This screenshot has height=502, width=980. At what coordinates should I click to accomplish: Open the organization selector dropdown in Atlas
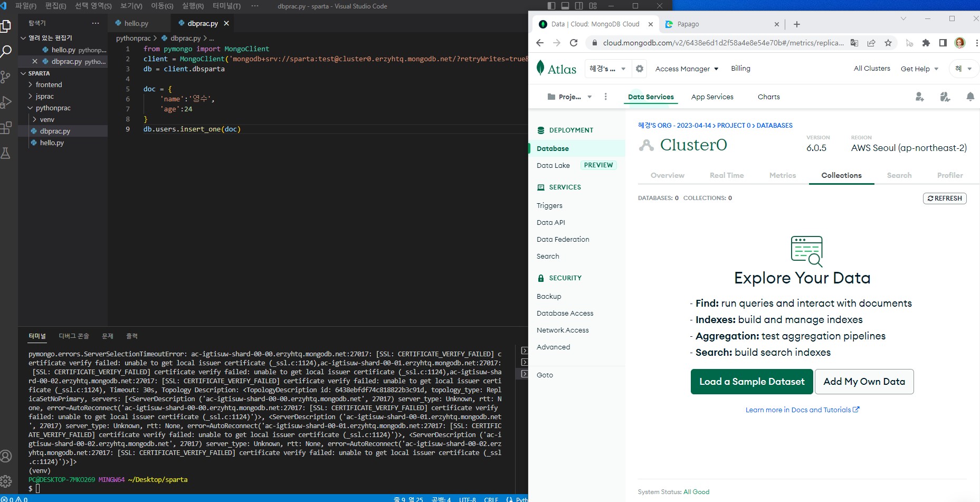tap(607, 69)
